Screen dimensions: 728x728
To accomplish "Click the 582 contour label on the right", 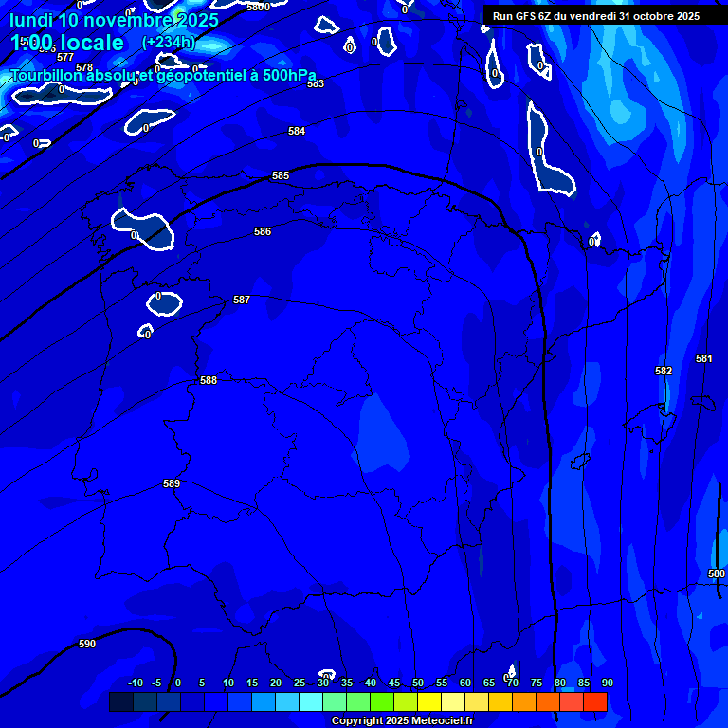I will coord(664,371).
